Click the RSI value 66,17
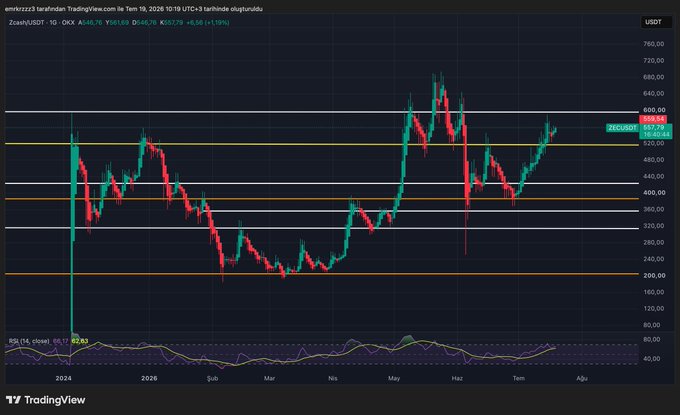Viewport: 680px width, 415px height. pos(61,341)
